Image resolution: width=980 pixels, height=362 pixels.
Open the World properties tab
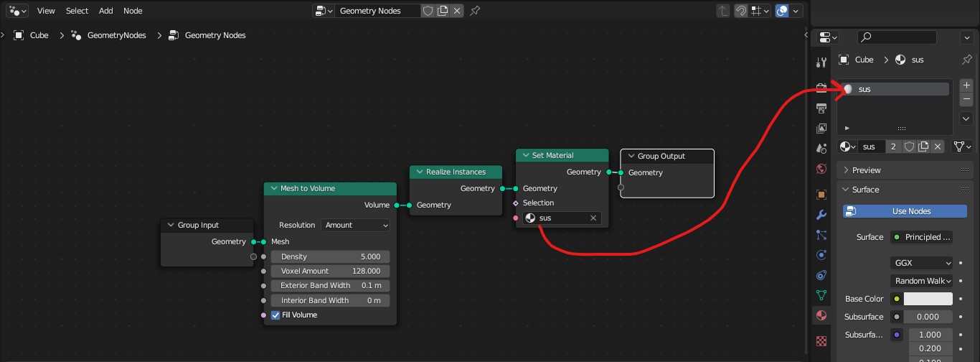(x=821, y=170)
